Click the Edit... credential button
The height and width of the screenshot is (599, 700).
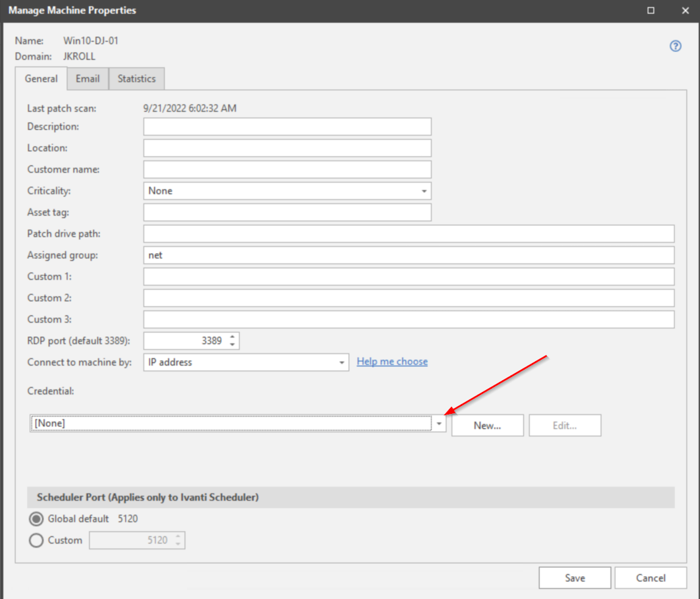[564, 425]
